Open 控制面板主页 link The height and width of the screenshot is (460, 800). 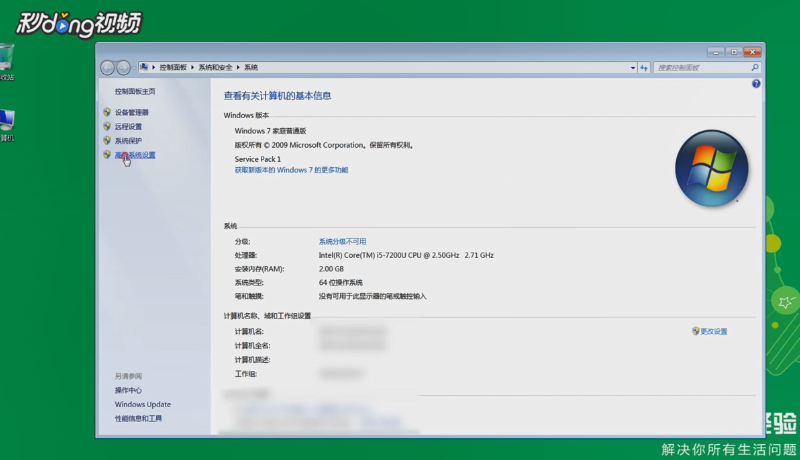(x=135, y=91)
